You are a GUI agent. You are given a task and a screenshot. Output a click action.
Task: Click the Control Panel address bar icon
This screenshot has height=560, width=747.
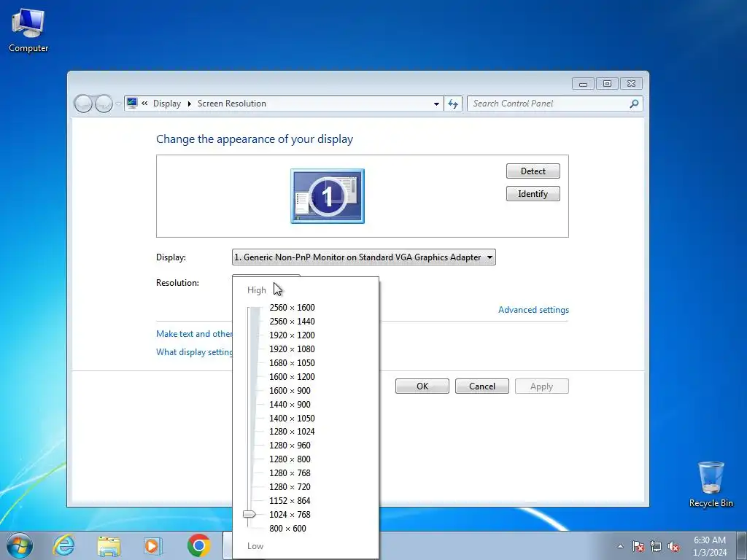point(132,103)
